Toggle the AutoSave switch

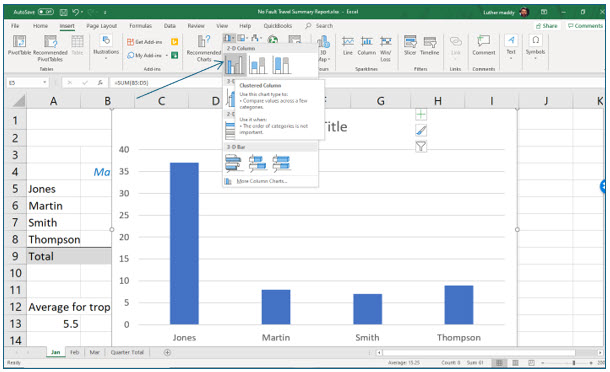click(46, 12)
